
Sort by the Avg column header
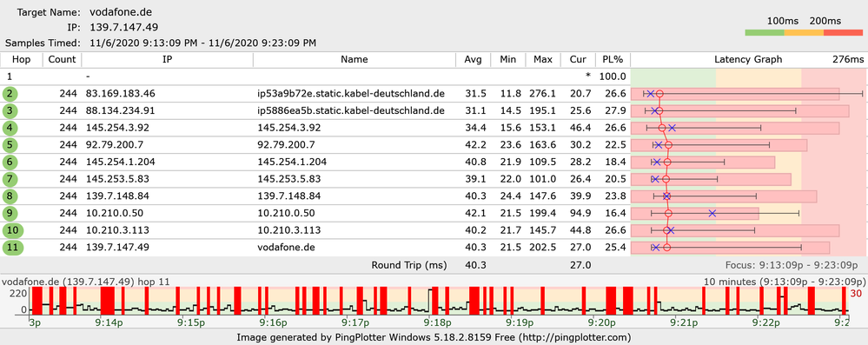pyautogui.click(x=474, y=60)
